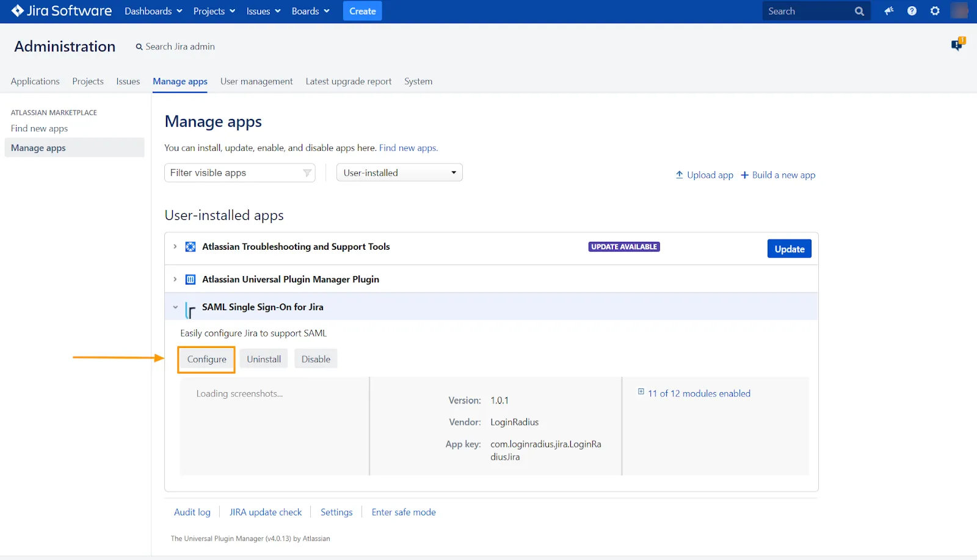977x560 pixels.
Task: Open the Settings link at bottom
Action: coord(336,512)
